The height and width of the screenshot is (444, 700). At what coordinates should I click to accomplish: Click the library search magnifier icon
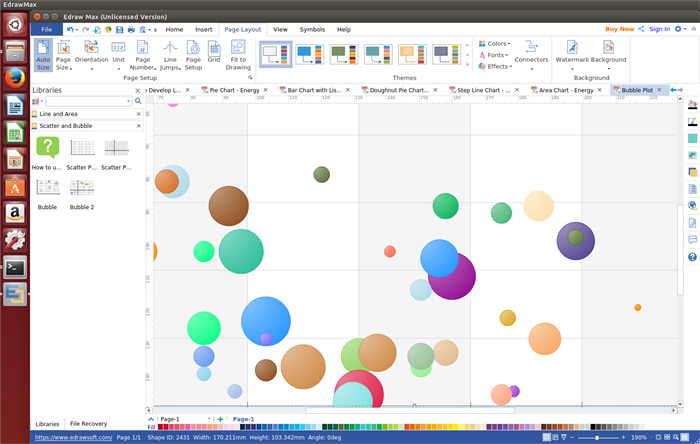pos(138,101)
